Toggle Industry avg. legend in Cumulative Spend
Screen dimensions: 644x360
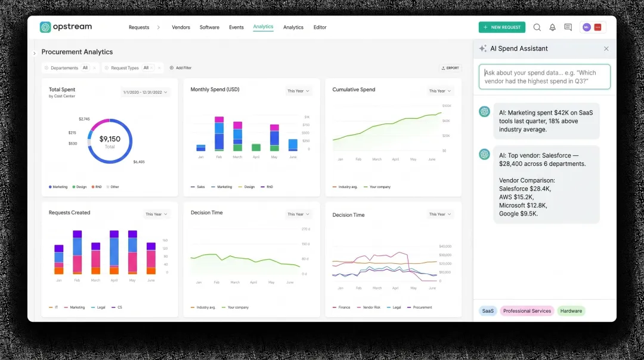[x=345, y=187]
